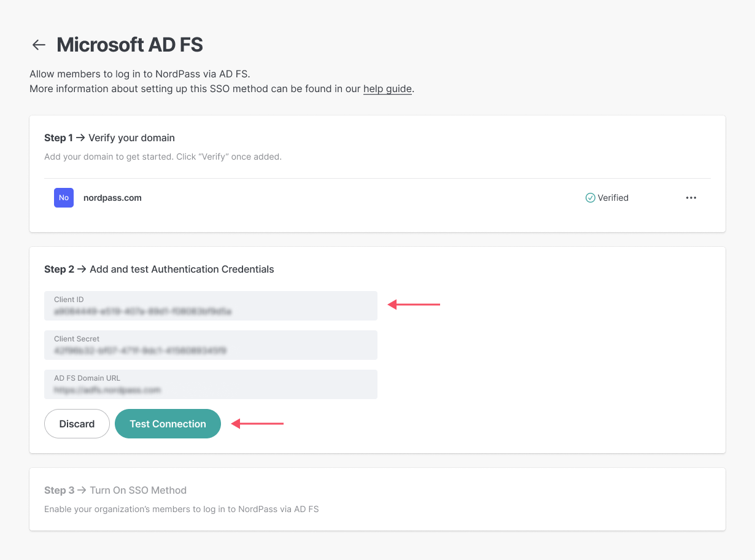Click the green Verified checkmark icon

tap(590, 198)
